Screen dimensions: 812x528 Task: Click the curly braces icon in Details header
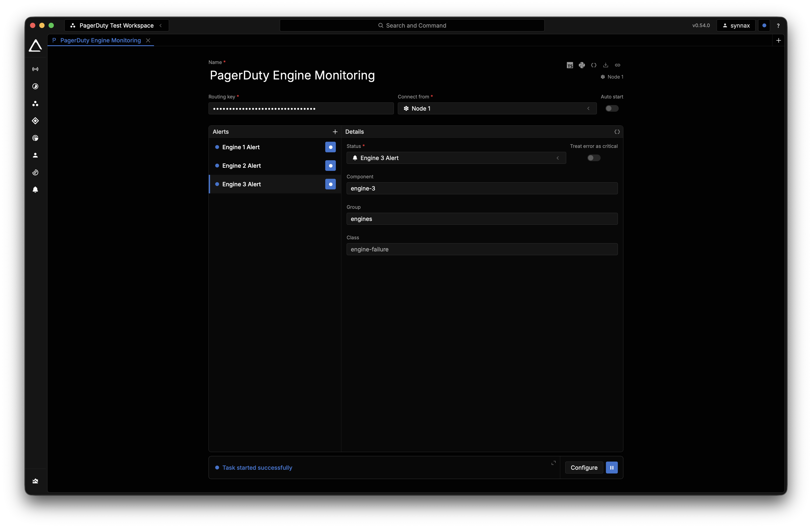pyautogui.click(x=617, y=132)
